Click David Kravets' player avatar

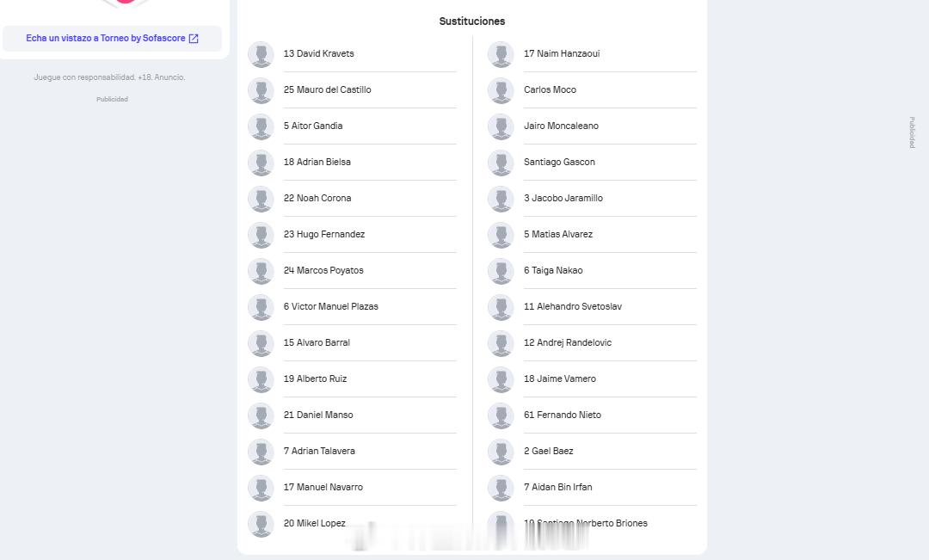point(261,54)
